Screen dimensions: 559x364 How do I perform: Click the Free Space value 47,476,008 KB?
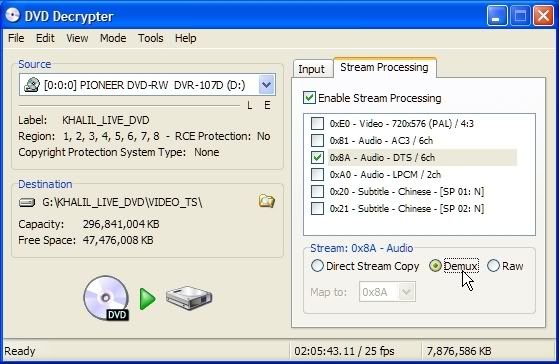[118, 240]
